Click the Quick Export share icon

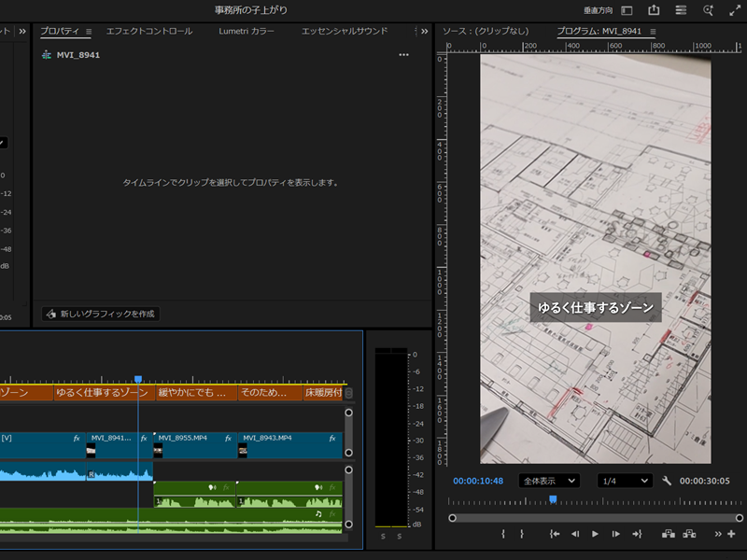tap(654, 10)
